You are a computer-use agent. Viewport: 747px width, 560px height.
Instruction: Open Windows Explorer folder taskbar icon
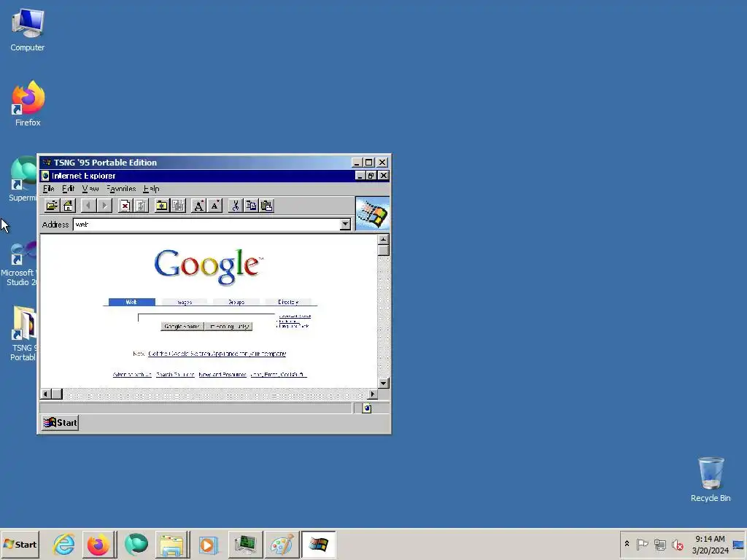point(171,544)
